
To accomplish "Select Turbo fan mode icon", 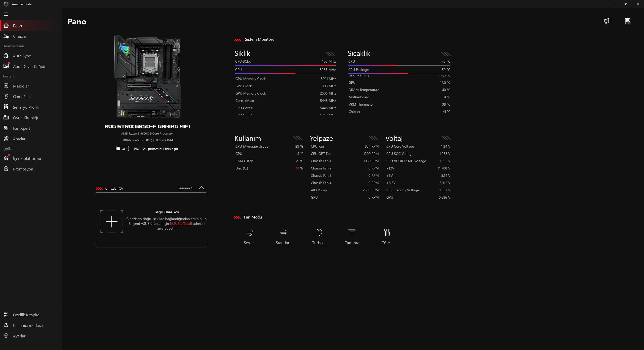I will click(x=318, y=233).
